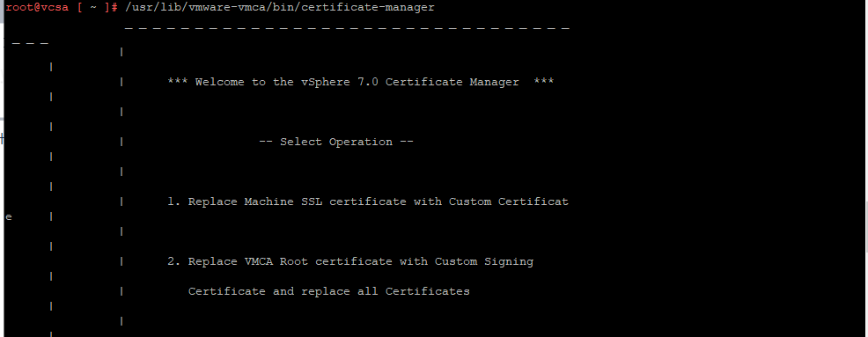868x337 pixels.
Task: Click the hash symbol ending the shell prompt
Action: [x=114, y=8]
